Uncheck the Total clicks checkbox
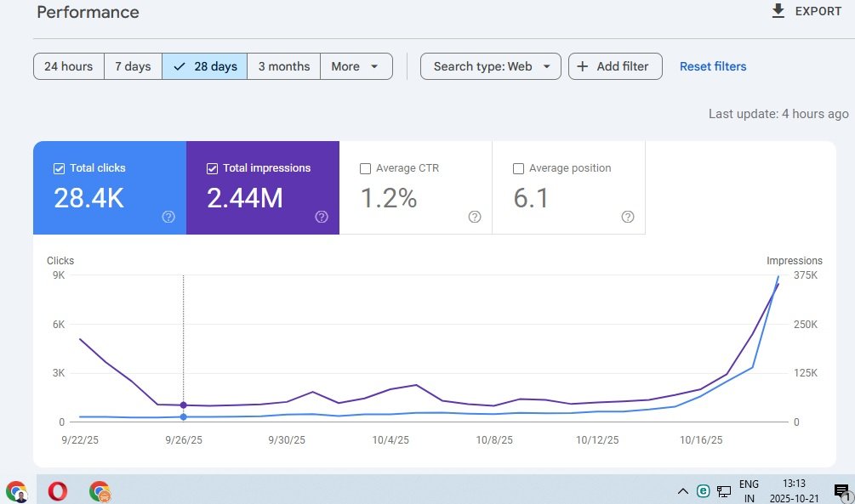Viewport: 855px width, 504px height. pyautogui.click(x=59, y=168)
